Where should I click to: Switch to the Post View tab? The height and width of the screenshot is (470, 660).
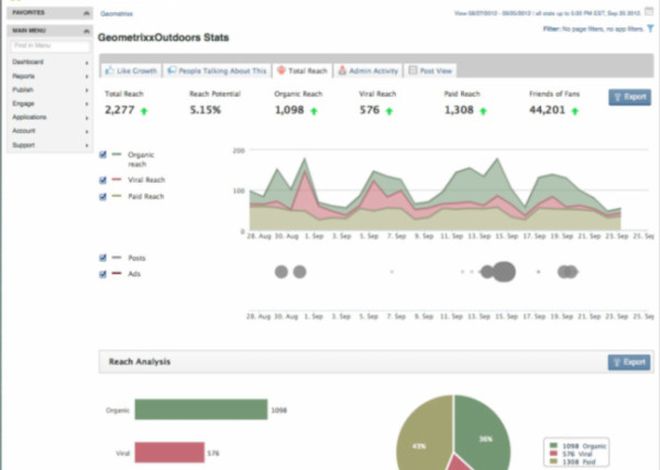pos(431,71)
